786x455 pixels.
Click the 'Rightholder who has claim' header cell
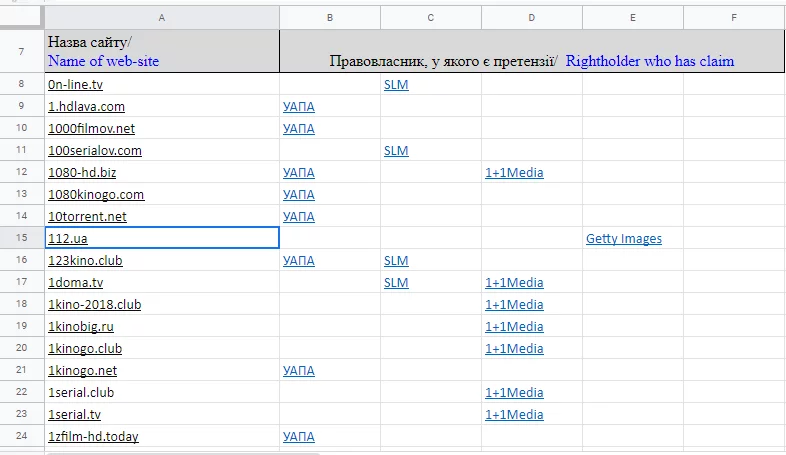click(x=532, y=51)
